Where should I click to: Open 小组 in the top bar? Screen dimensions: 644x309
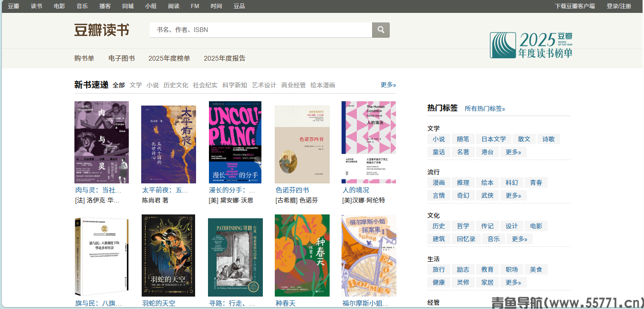point(151,6)
